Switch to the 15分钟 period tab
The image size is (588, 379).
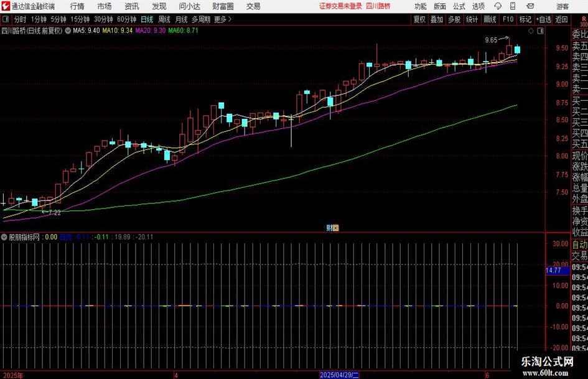pos(80,19)
